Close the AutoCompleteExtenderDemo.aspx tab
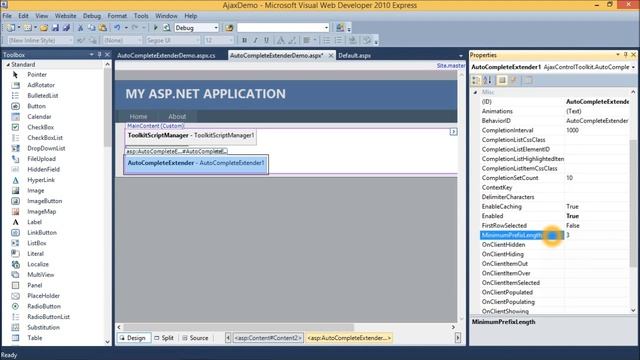Viewport: 640px width, 360px height. (331, 56)
